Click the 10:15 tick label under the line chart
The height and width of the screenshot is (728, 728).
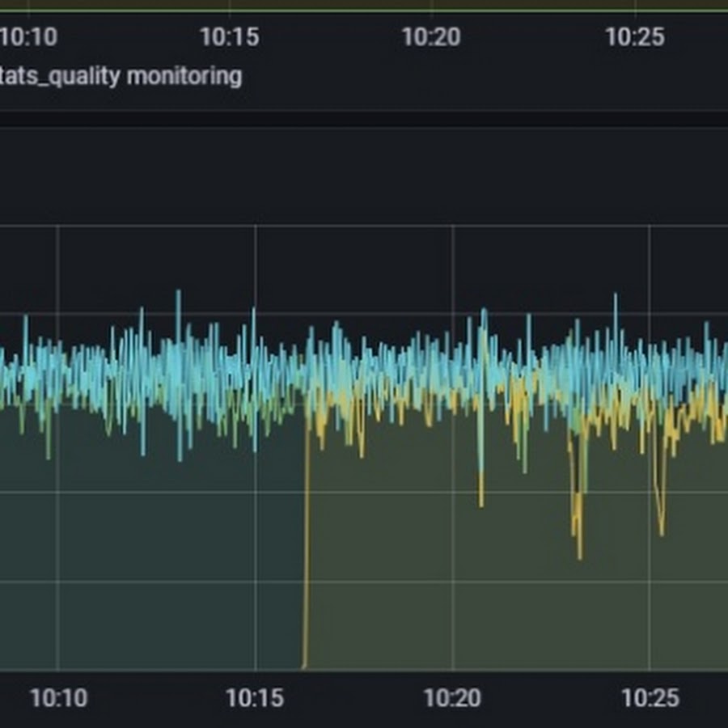click(x=255, y=697)
